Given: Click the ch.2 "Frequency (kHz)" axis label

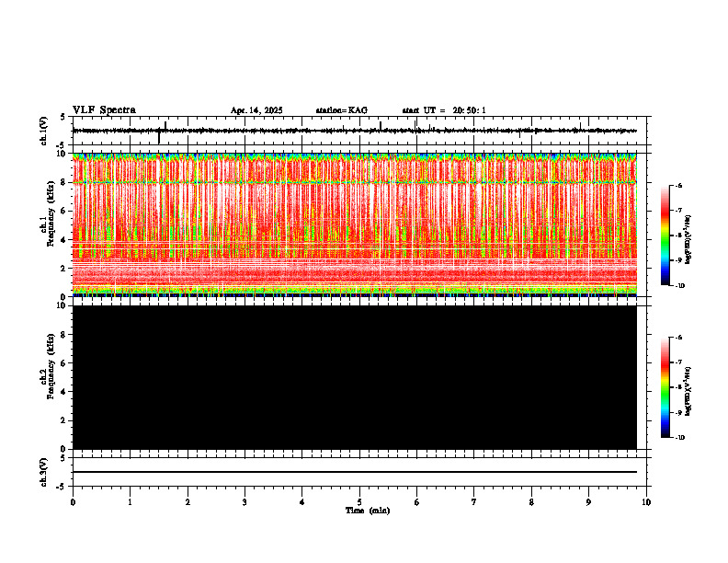Looking at the screenshot, I should (x=51, y=366).
